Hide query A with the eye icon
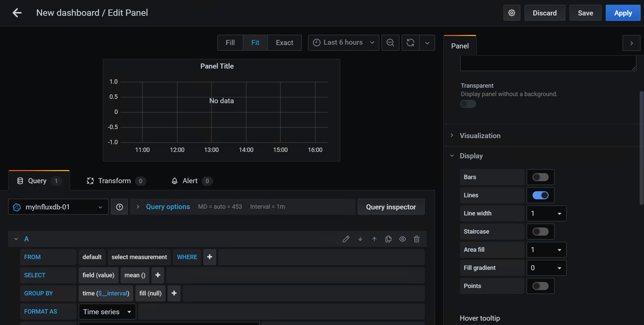The image size is (644, 325). (402, 239)
